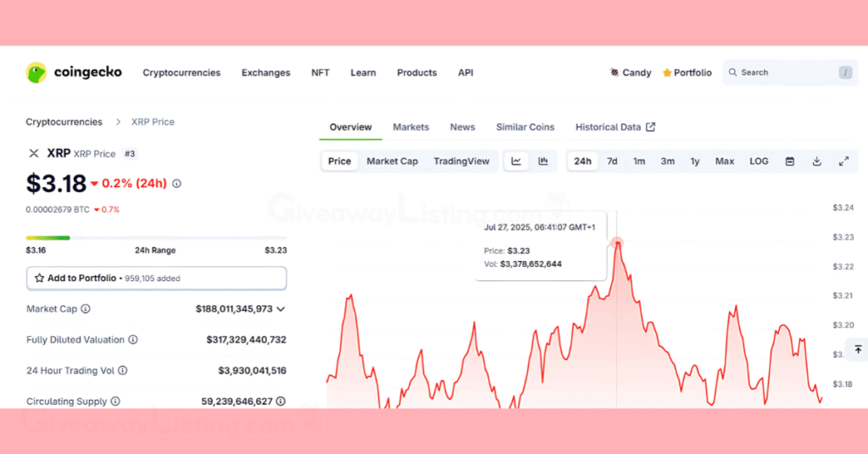Select the Market Cap chart toggle
Viewport: 868px width, 454px height.
click(392, 161)
